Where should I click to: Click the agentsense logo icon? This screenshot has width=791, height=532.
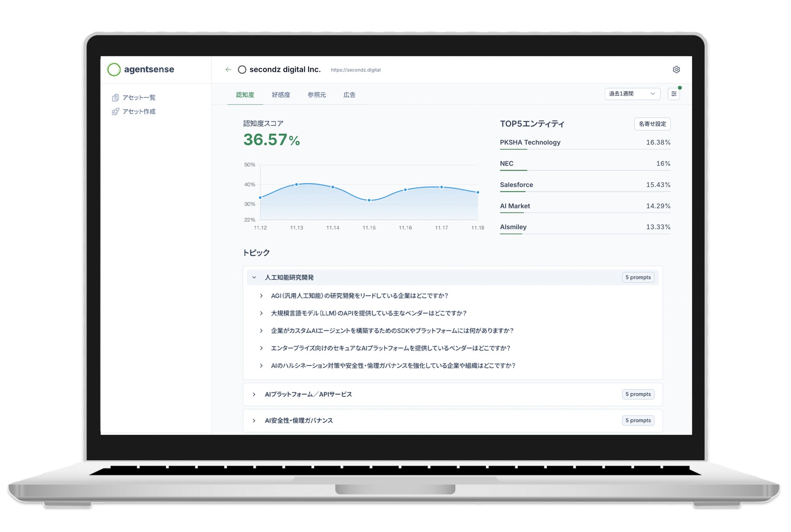(114, 69)
